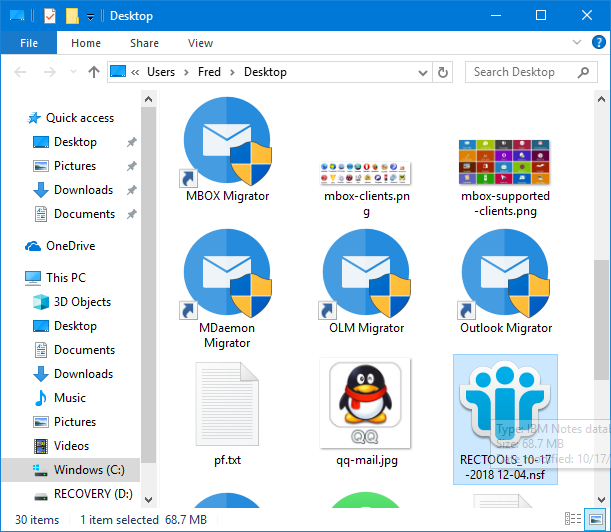
Task: Expand the chevron after Users breadcrumb
Action: click(x=186, y=72)
